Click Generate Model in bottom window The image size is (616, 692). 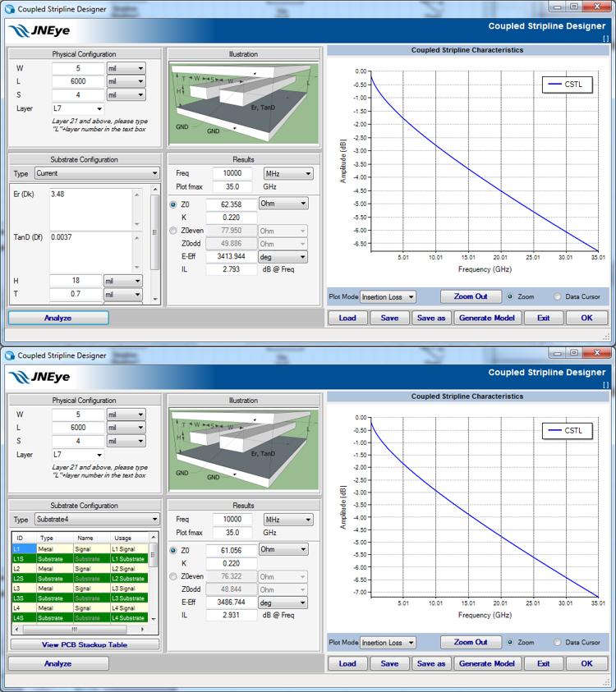(x=487, y=664)
